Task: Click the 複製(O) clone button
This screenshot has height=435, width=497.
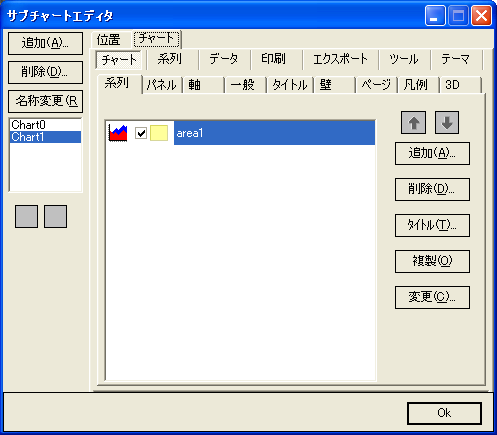Action: 432,261
